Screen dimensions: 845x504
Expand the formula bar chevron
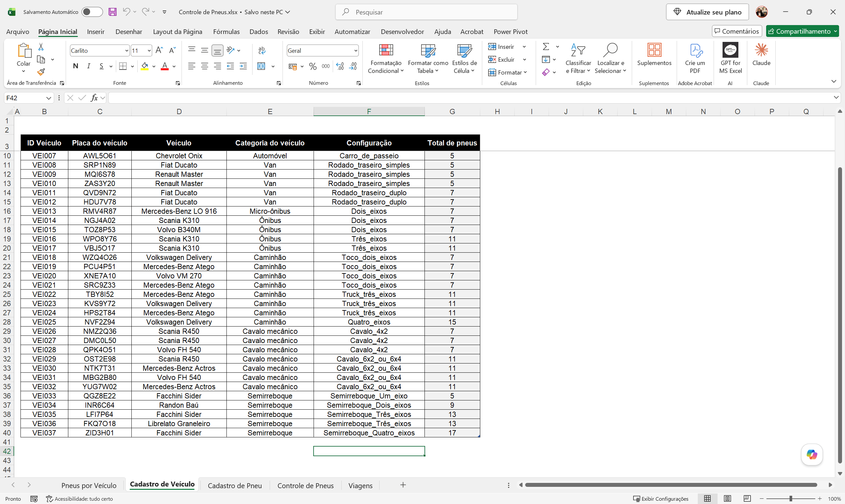click(836, 98)
